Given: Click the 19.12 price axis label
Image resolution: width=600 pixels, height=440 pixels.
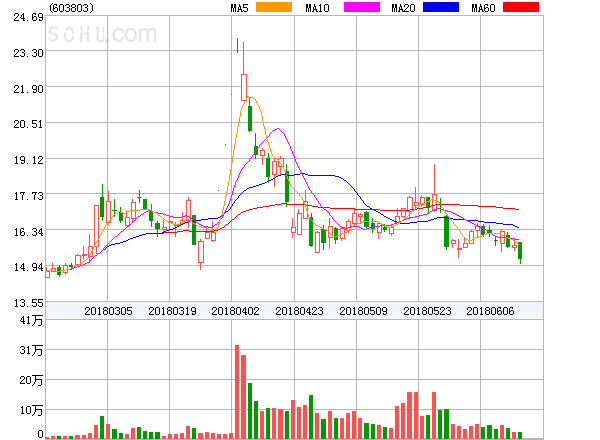Looking at the screenshot, I should (x=28, y=160).
